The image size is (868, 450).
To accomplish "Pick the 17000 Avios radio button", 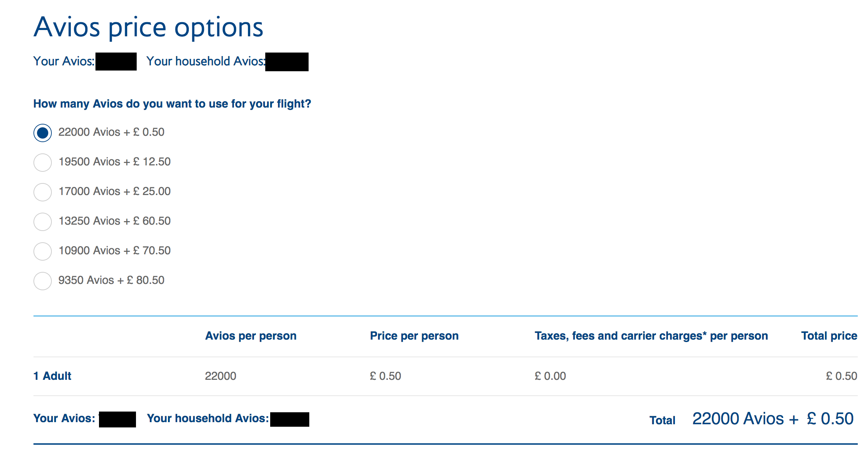I will pyautogui.click(x=43, y=192).
